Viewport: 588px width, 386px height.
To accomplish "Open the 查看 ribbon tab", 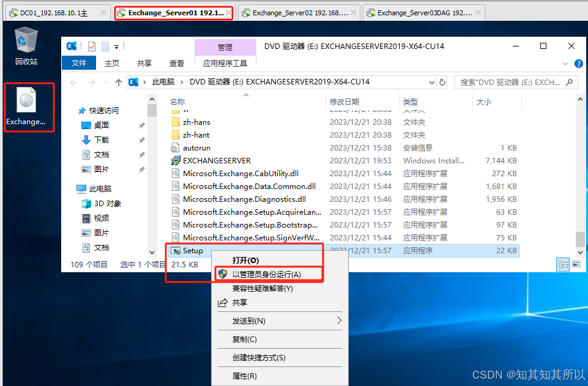I will (176, 63).
